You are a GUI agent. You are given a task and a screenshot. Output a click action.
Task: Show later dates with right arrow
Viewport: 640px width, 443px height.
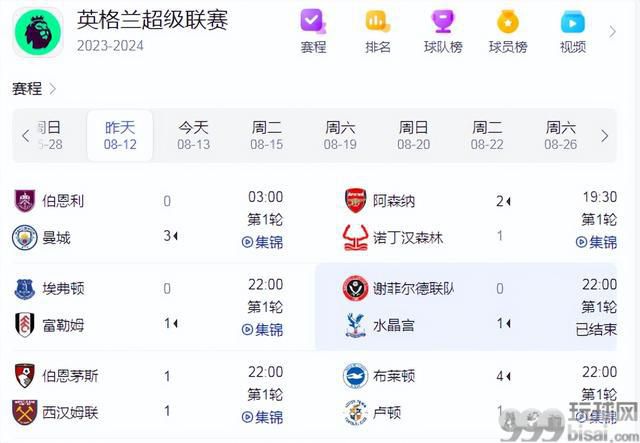click(x=604, y=136)
